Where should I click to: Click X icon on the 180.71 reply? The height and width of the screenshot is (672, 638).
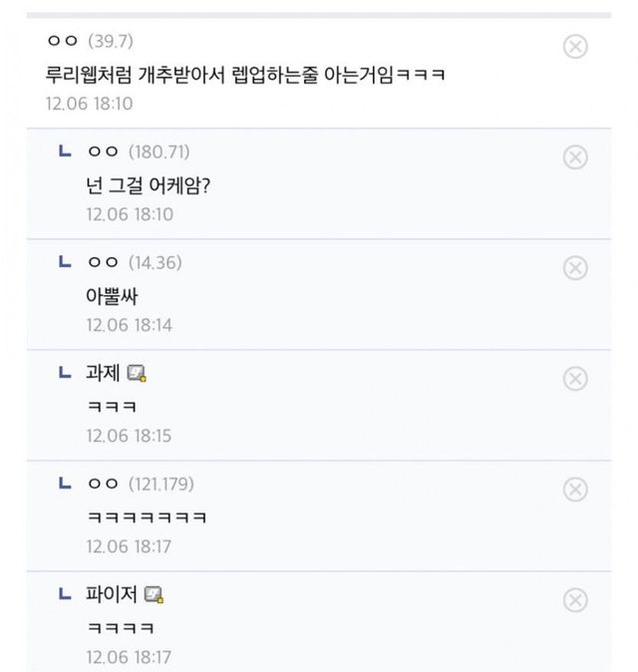point(575,158)
